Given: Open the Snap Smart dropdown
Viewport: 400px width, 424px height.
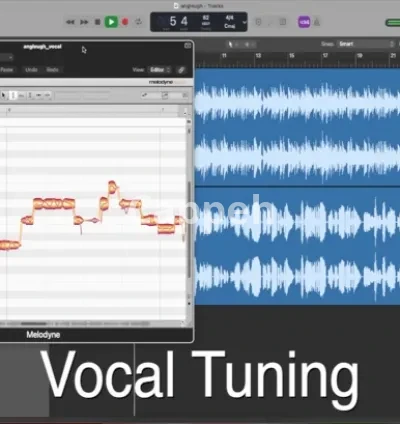Looking at the screenshot, I should [366, 44].
